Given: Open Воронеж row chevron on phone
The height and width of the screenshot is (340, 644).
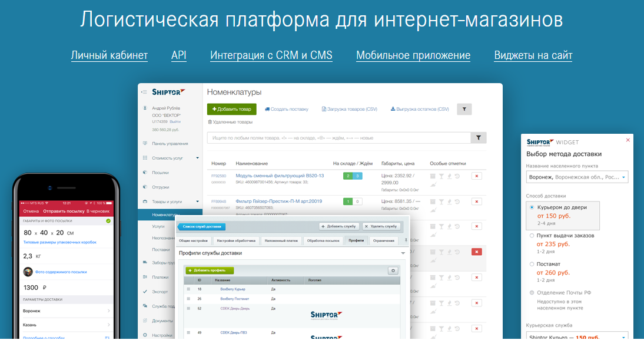Looking at the screenshot, I should tap(108, 311).
